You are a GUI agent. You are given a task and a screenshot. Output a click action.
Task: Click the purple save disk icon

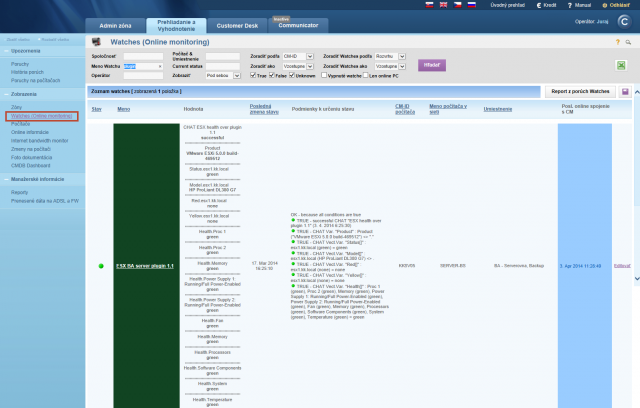625,92
